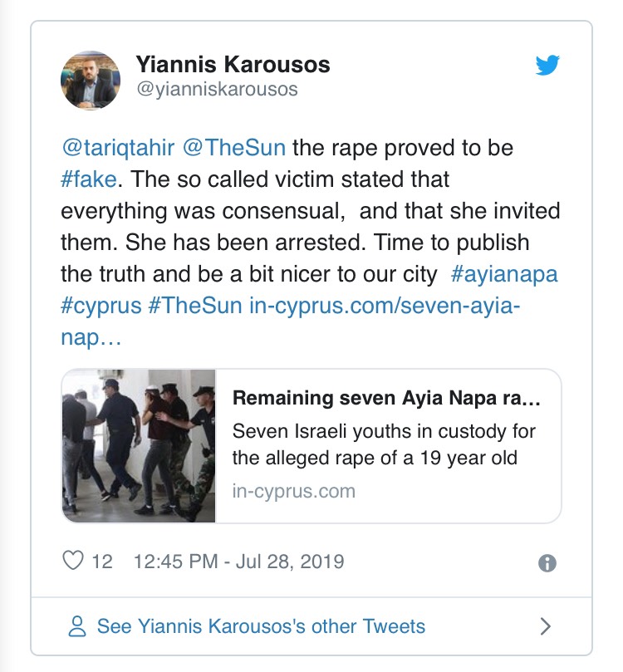Open Remaining seven Ayia Napa article headline
623x672 pixels.
pos(386,398)
